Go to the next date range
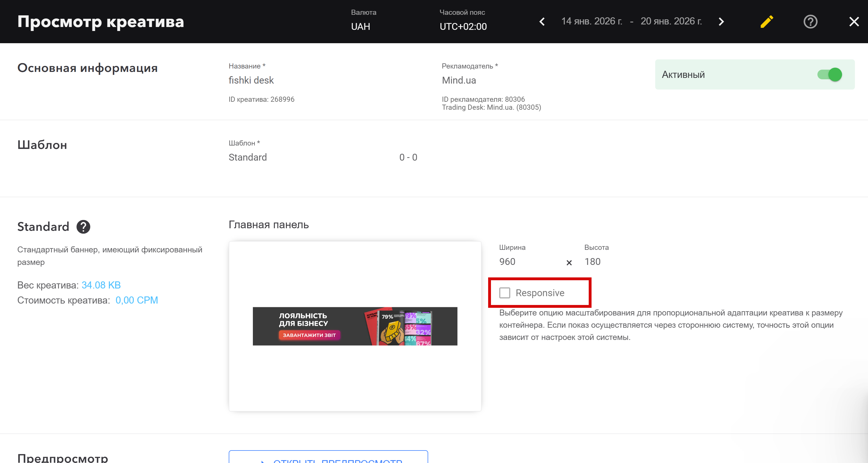The width and height of the screenshot is (868, 463). click(x=721, y=22)
